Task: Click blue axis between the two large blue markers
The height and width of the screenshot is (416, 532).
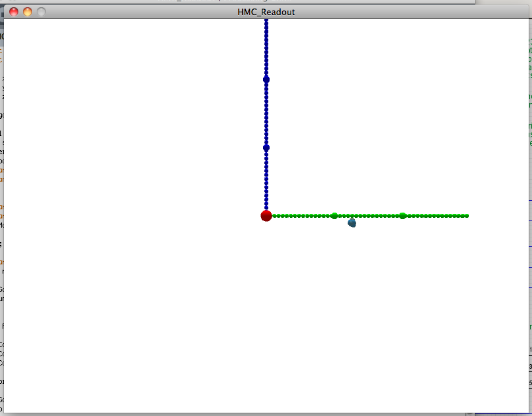Action: point(266,113)
